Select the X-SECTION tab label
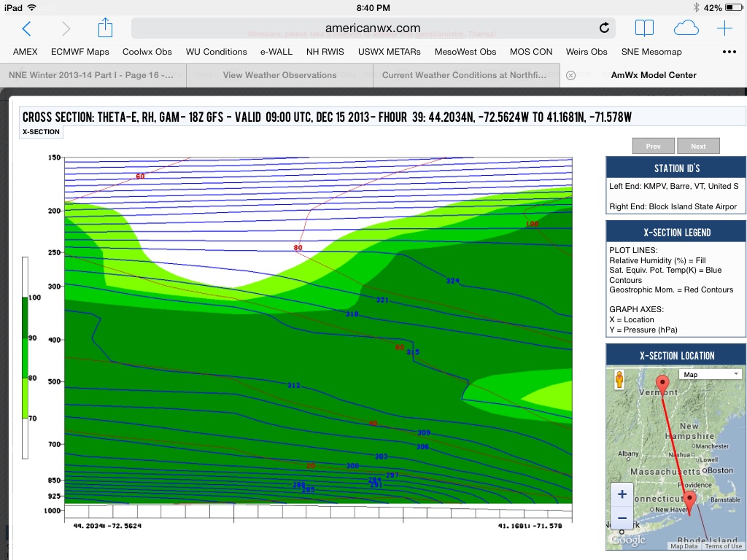Image resolution: width=747 pixels, height=560 pixels. [41, 132]
